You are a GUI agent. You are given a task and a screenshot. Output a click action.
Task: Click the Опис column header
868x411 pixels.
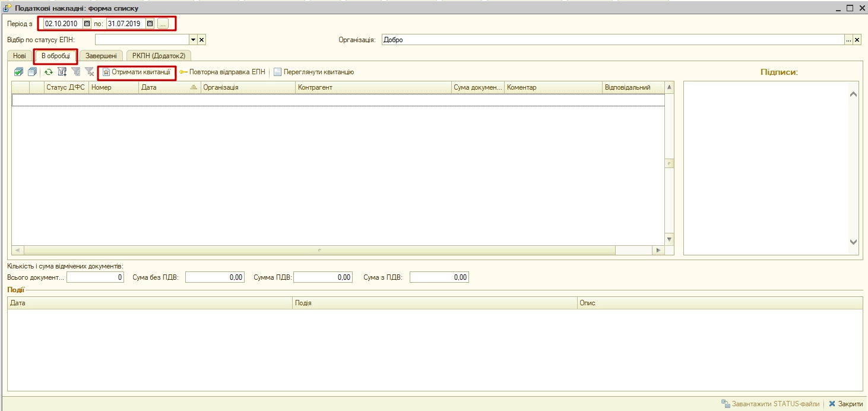click(720, 303)
